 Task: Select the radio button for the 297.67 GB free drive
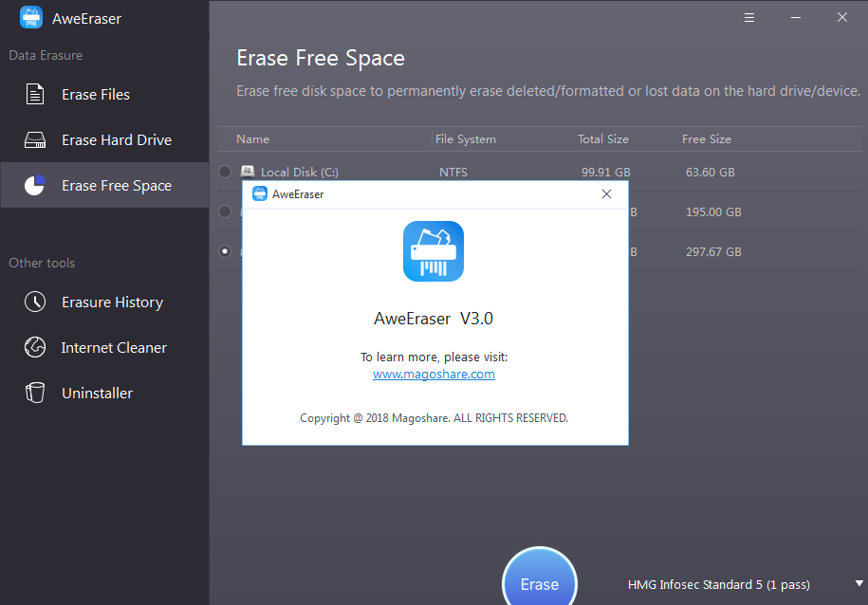(225, 251)
